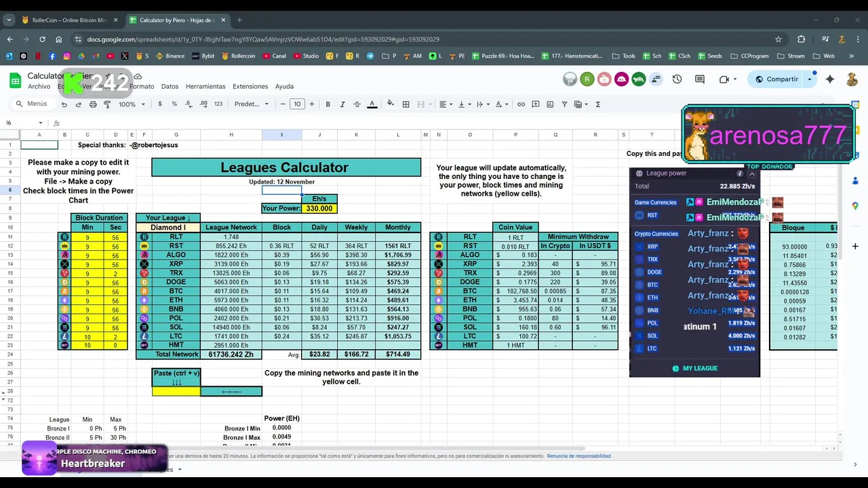
Task: Click the insert chart icon
Action: coord(550,104)
